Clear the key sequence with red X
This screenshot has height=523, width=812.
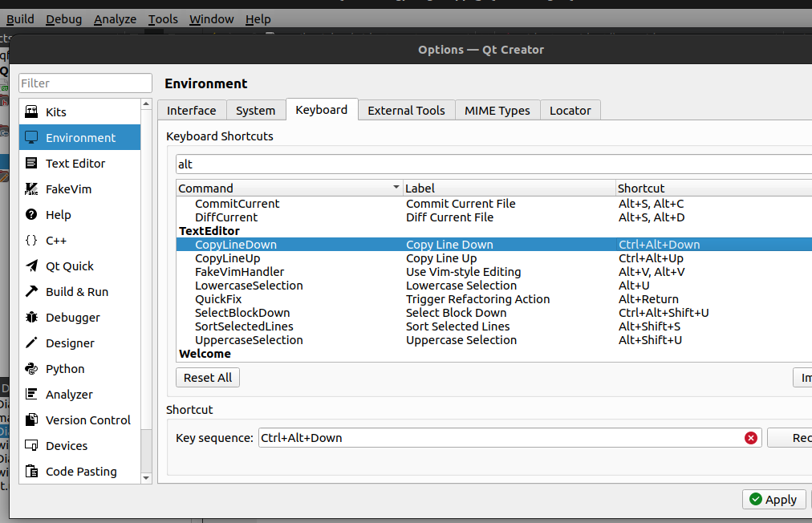(751, 438)
